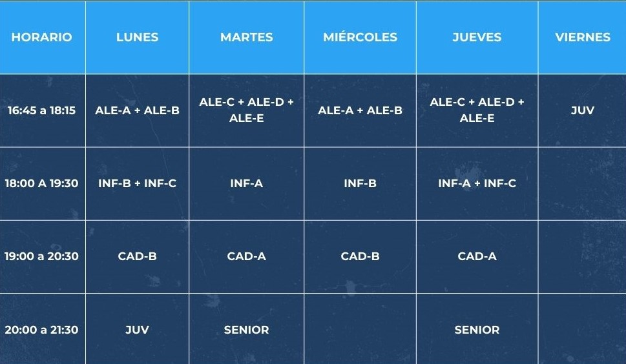The height and width of the screenshot is (364, 626).
Task: Click Tuesday's INF-A cell
Action: [x=246, y=183]
